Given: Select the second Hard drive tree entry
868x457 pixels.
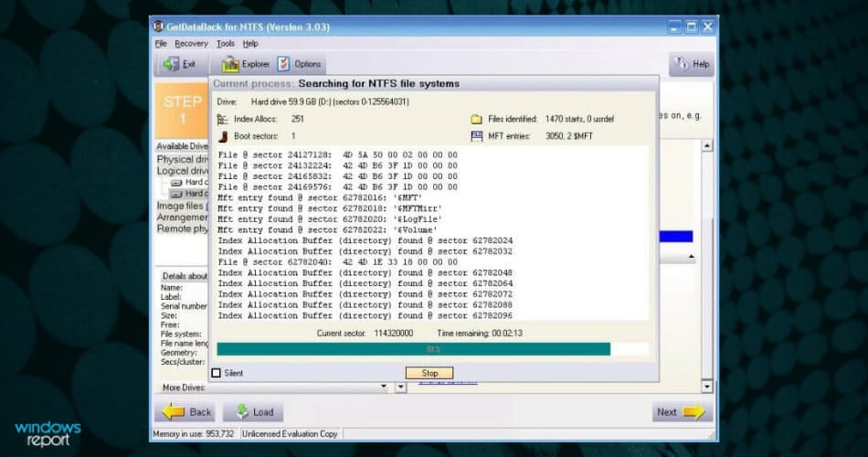Looking at the screenshot, I should click(x=190, y=194).
